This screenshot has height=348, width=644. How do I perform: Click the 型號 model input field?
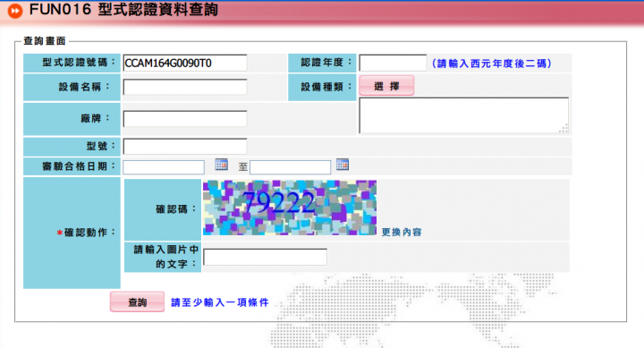click(x=185, y=146)
